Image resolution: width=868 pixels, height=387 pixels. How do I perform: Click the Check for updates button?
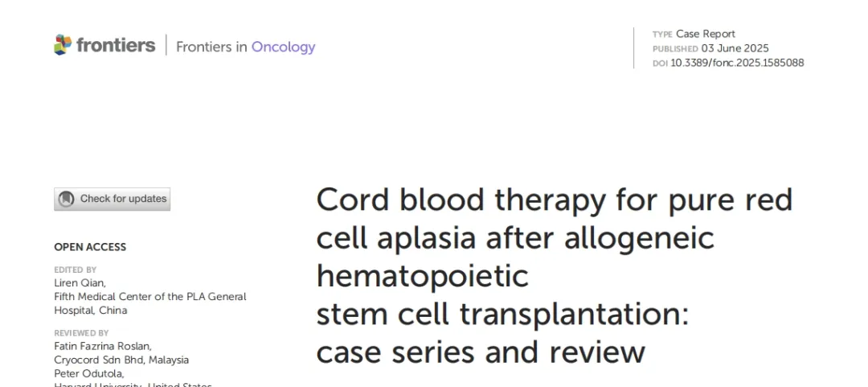coord(112,199)
